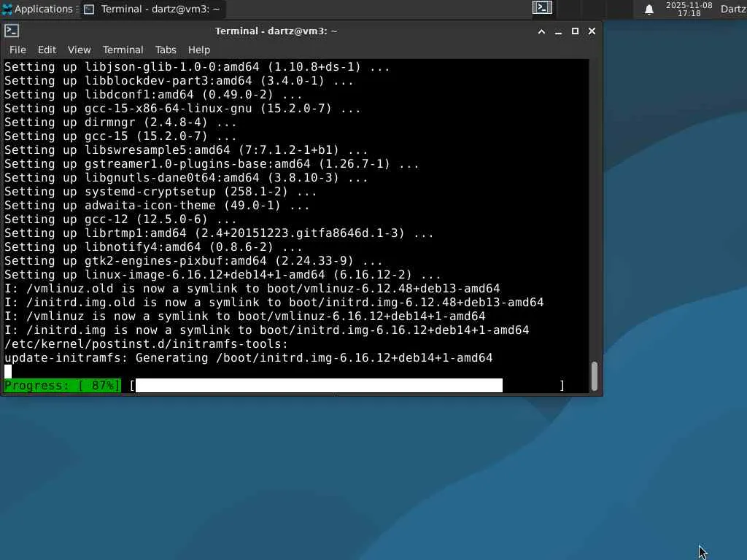
Task: Click the 'Setting up libswresample5' line
Action: 186,150
